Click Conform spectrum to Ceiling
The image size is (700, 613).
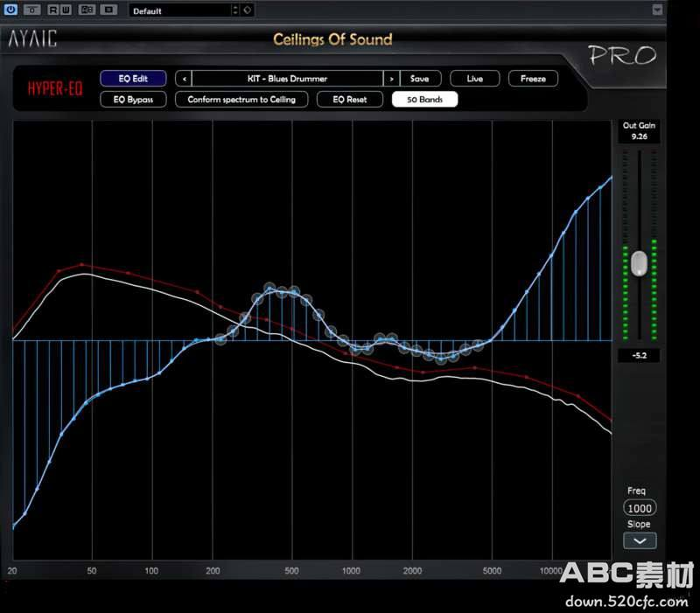[241, 100]
